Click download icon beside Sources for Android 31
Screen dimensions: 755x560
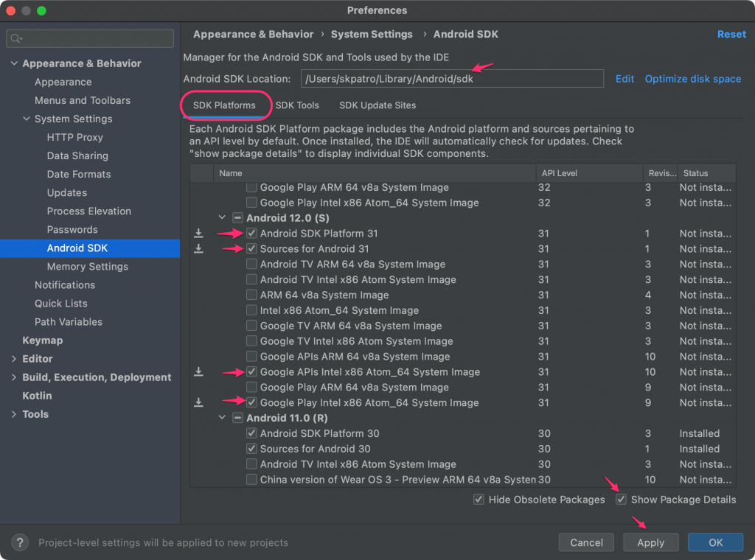[198, 249]
